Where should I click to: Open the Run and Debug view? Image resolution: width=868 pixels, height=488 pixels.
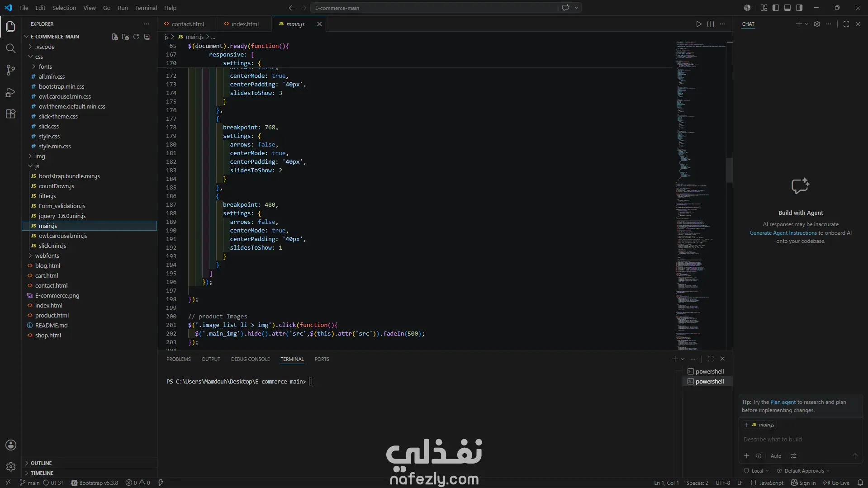pos(11,92)
